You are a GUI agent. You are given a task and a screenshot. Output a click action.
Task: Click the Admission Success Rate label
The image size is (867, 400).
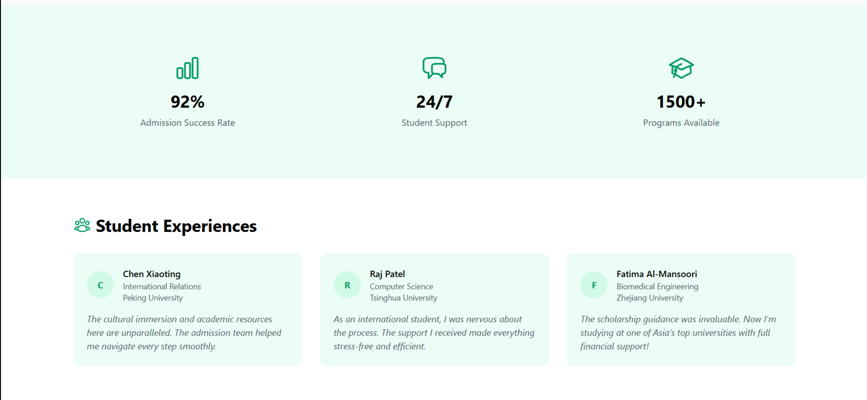coord(187,123)
